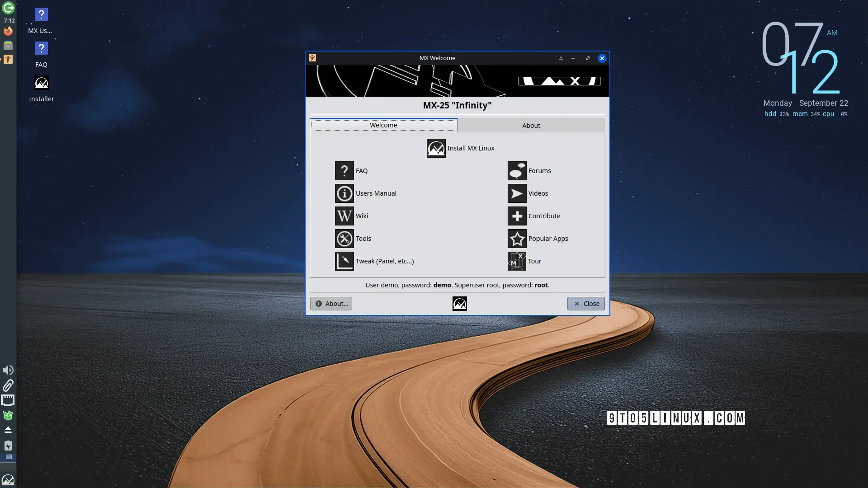Click the Install MX Linux icon
868x488 pixels.
(x=436, y=148)
